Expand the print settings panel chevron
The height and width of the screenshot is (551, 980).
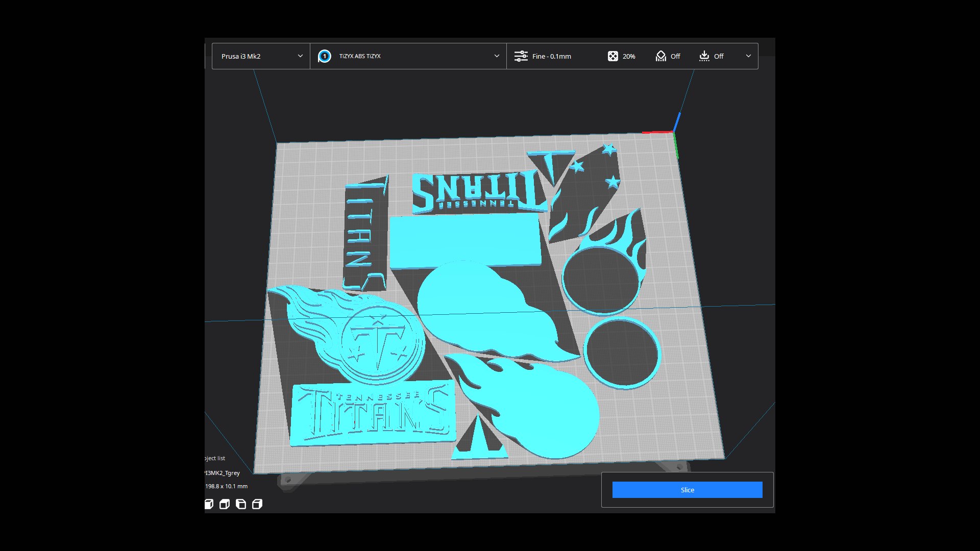coord(748,56)
